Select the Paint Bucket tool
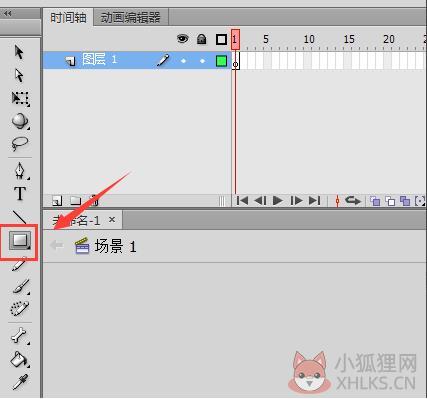This screenshot has height=399, width=427. point(20,359)
